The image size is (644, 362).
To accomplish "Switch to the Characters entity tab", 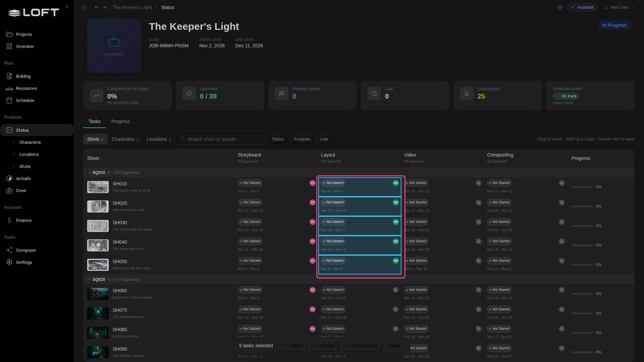I will pyautogui.click(x=125, y=139).
